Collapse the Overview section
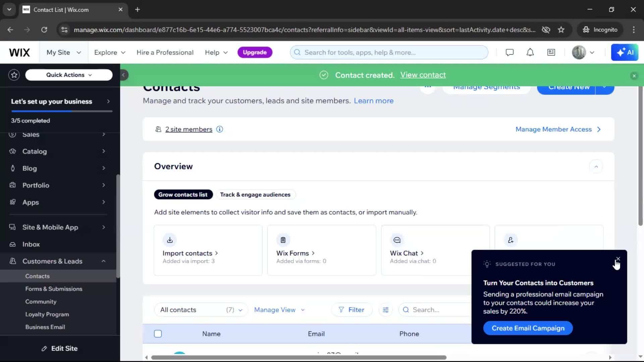 coord(596,167)
